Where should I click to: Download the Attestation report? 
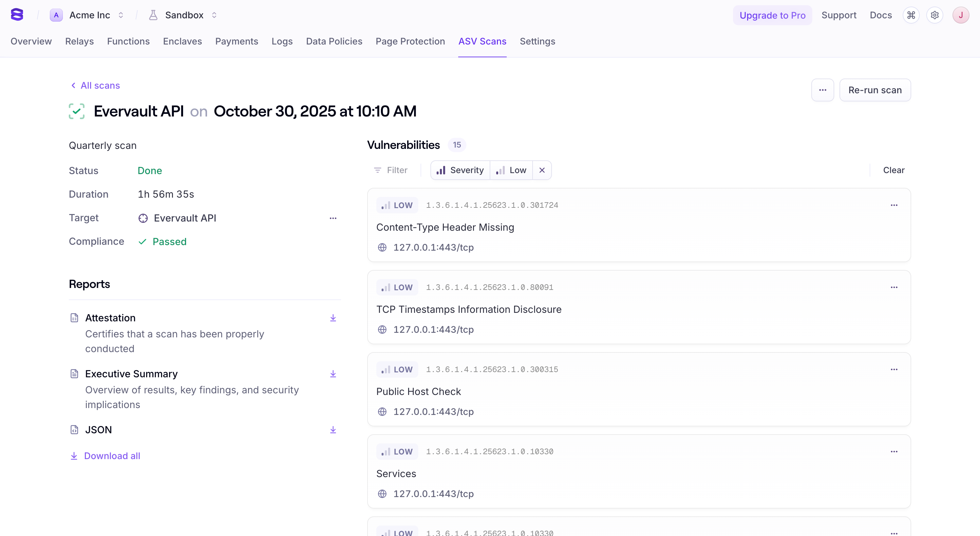pyautogui.click(x=333, y=318)
